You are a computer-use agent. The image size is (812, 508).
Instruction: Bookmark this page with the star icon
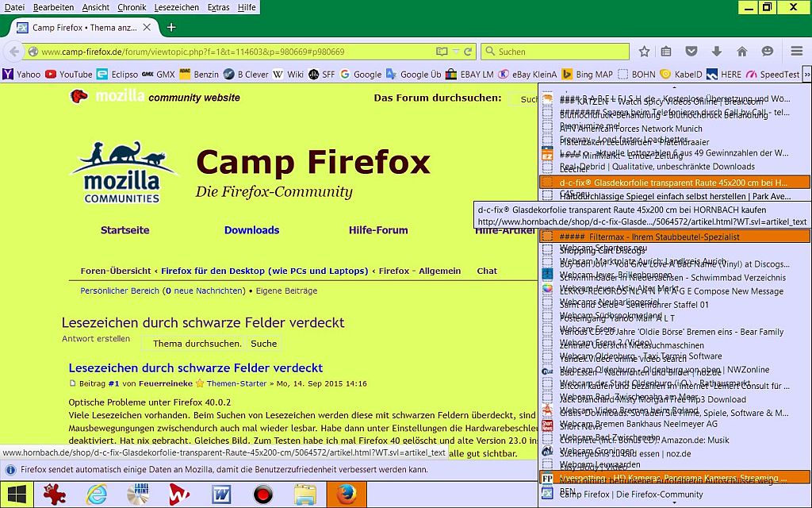pyautogui.click(x=644, y=52)
